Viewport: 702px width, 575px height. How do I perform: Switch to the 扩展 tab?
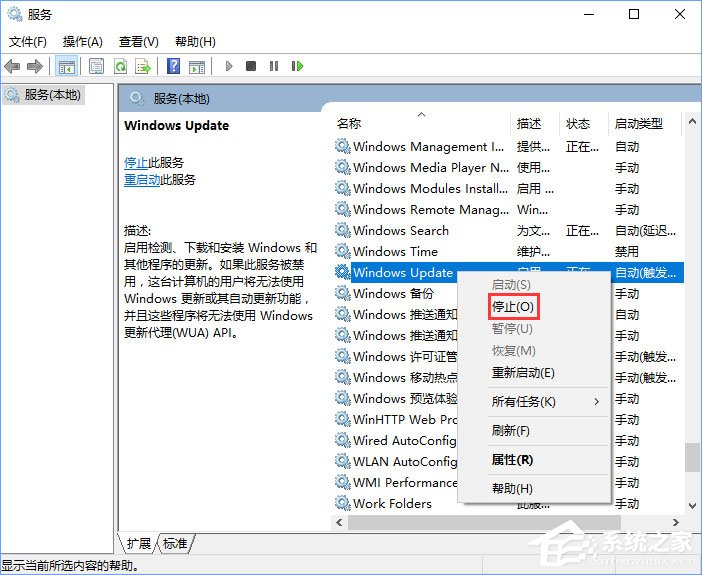tap(138, 544)
